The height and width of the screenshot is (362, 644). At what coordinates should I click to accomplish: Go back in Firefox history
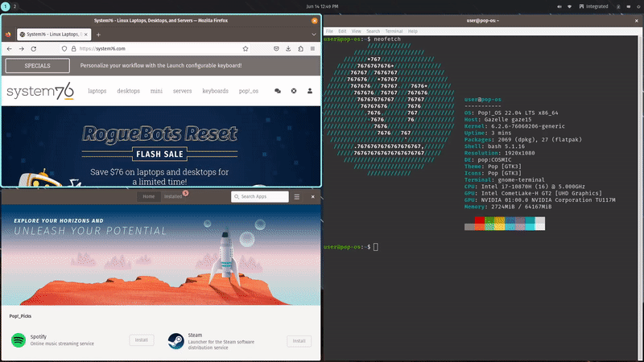[10, 48]
